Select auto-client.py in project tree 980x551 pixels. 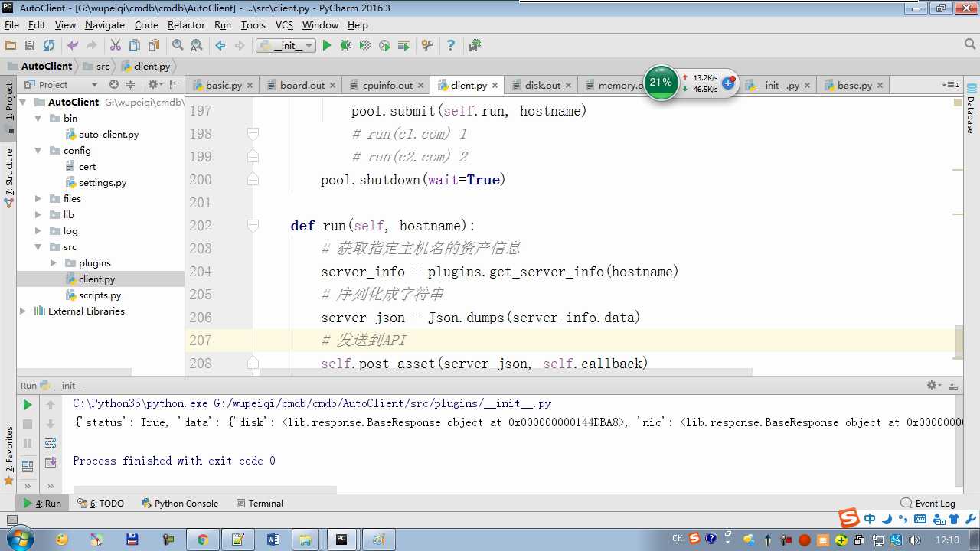pyautogui.click(x=109, y=134)
